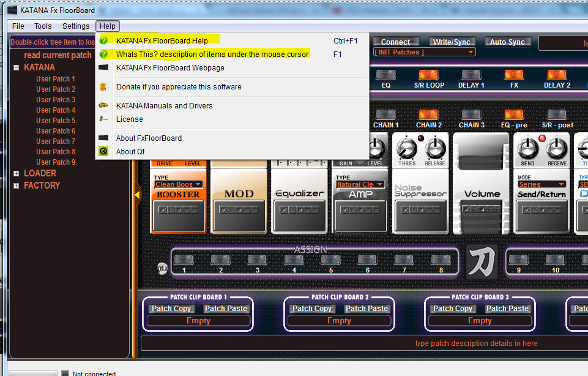The height and width of the screenshot is (376, 588).
Task: Click the Katana kanji logo on the floorboard
Action: click(x=482, y=261)
